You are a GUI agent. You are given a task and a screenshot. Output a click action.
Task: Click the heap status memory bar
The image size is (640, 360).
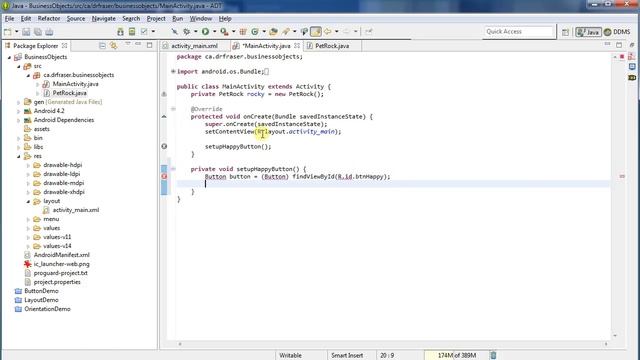click(x=456, y=355)
